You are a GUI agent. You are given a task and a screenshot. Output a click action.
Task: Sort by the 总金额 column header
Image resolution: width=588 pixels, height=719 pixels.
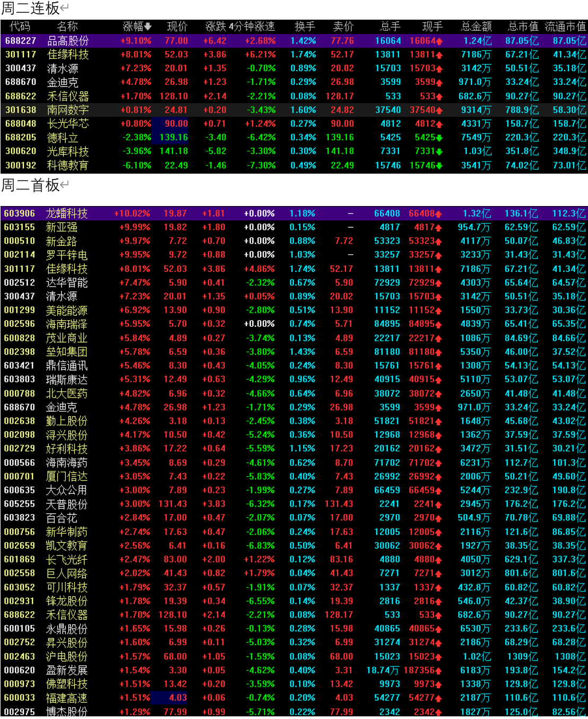click(x=476, y=27)
